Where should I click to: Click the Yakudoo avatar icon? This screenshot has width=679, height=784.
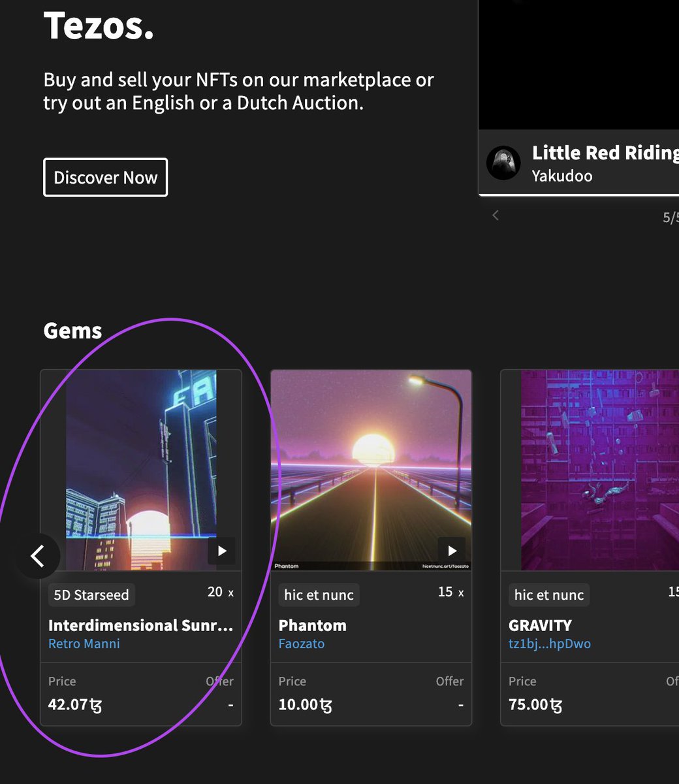(503, 163)
